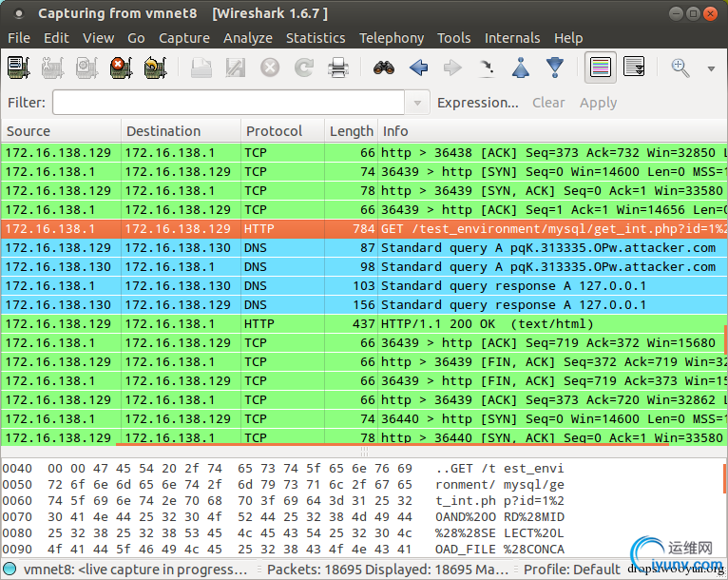Open the View menu
Image resolution: width=728 pixels, height=580 pixels.
tap(99, 38)
